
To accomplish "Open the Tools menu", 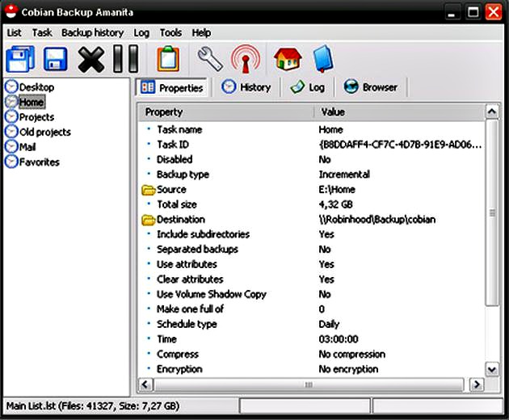I will (170, 33).
